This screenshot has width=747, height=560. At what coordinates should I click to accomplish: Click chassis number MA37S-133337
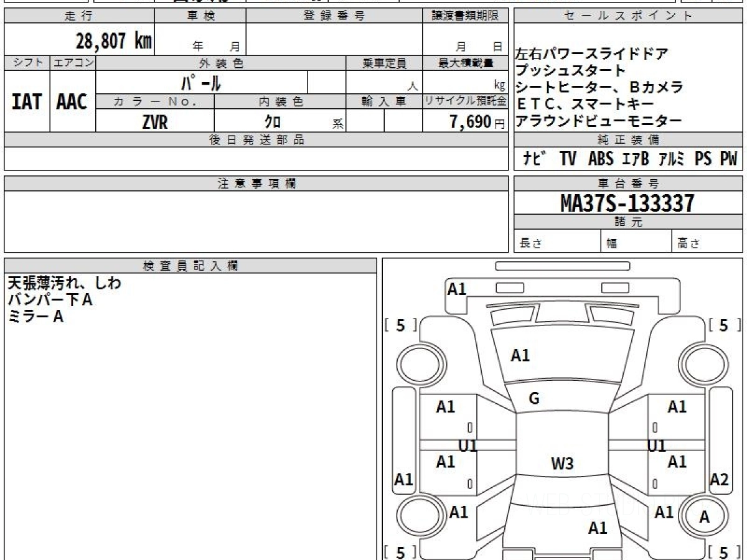[627, 203]
